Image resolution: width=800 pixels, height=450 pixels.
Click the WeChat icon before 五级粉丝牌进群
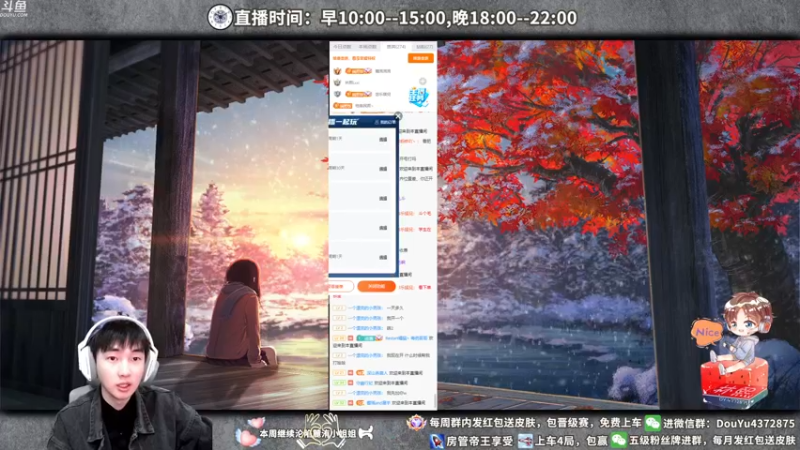pos(619,440)
